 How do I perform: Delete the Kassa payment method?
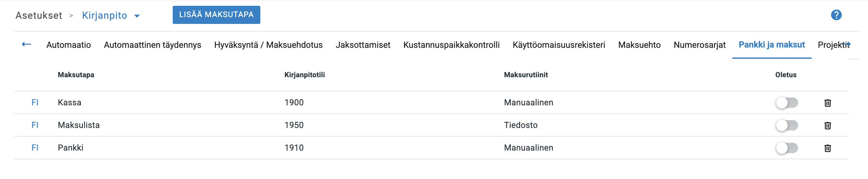pyautogui.click(x=827, y=103)
